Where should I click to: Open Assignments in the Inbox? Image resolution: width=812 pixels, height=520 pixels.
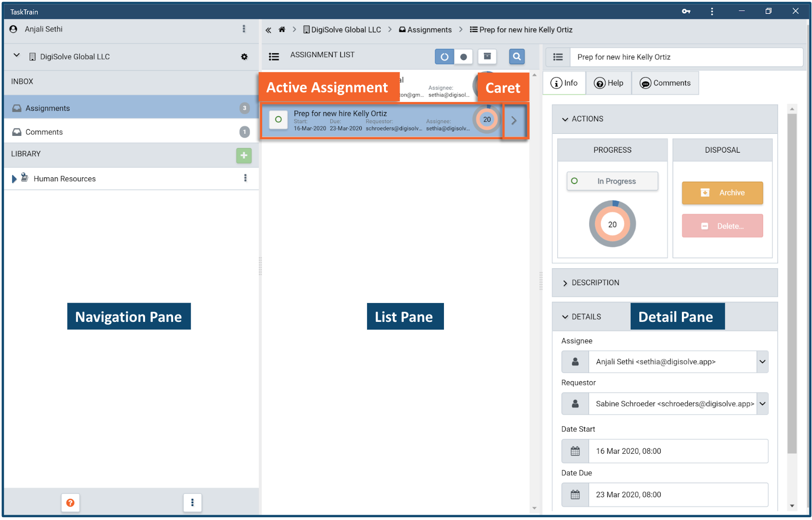132,108
